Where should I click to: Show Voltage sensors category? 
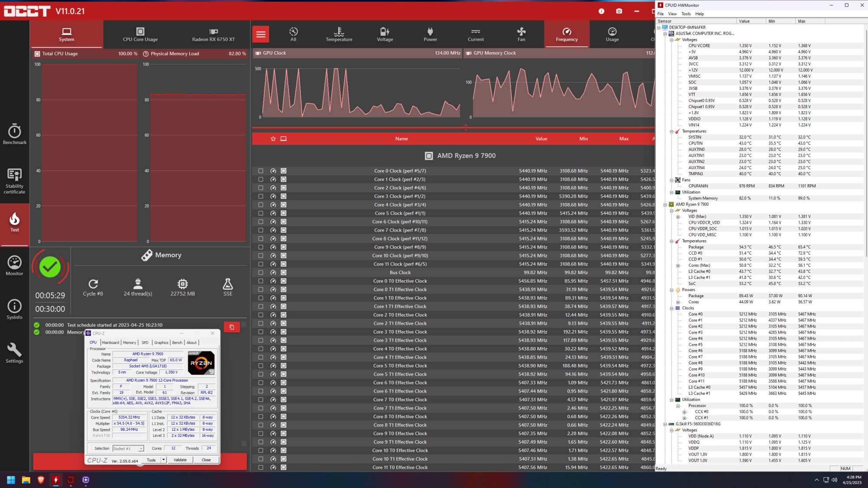385,34
